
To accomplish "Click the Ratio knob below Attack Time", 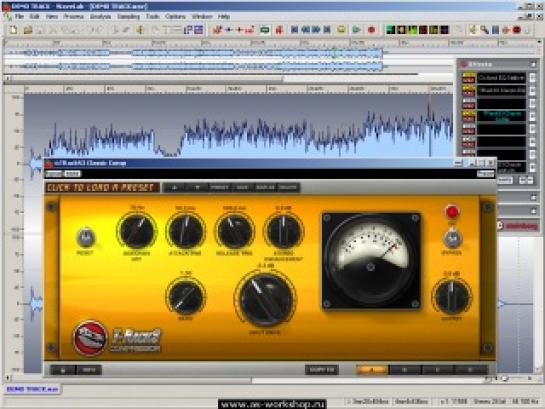I will (x=186, y=297).
